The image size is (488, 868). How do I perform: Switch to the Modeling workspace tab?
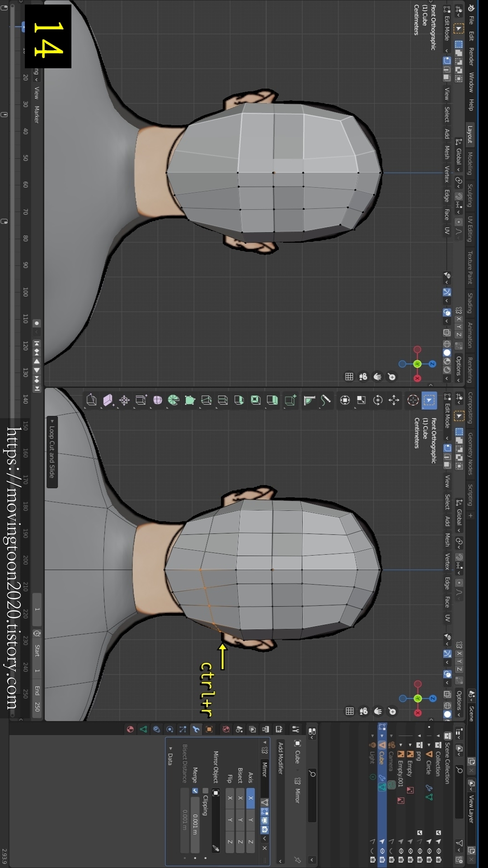coord(470,164)
